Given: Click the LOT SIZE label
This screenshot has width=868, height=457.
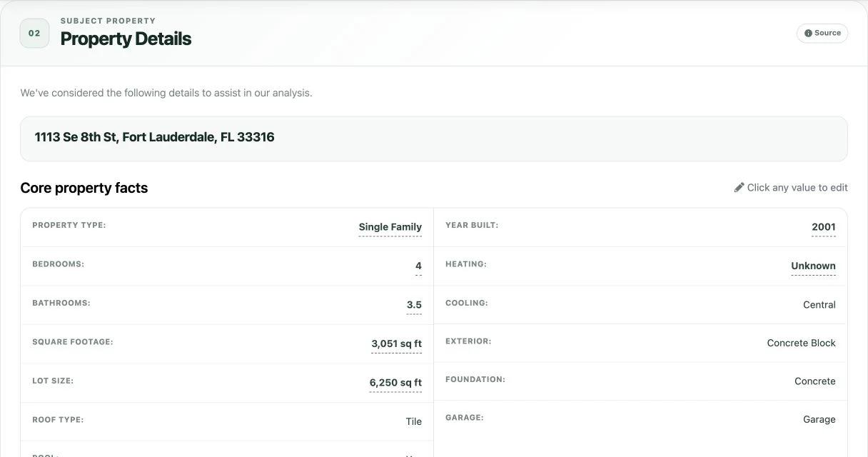Looking at the screenshot, I should coord(53,381).
